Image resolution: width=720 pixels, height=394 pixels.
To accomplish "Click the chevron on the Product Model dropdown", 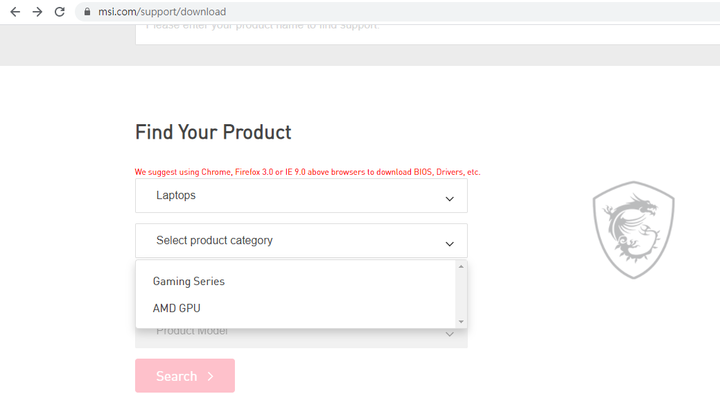I will tap(450, 334).
